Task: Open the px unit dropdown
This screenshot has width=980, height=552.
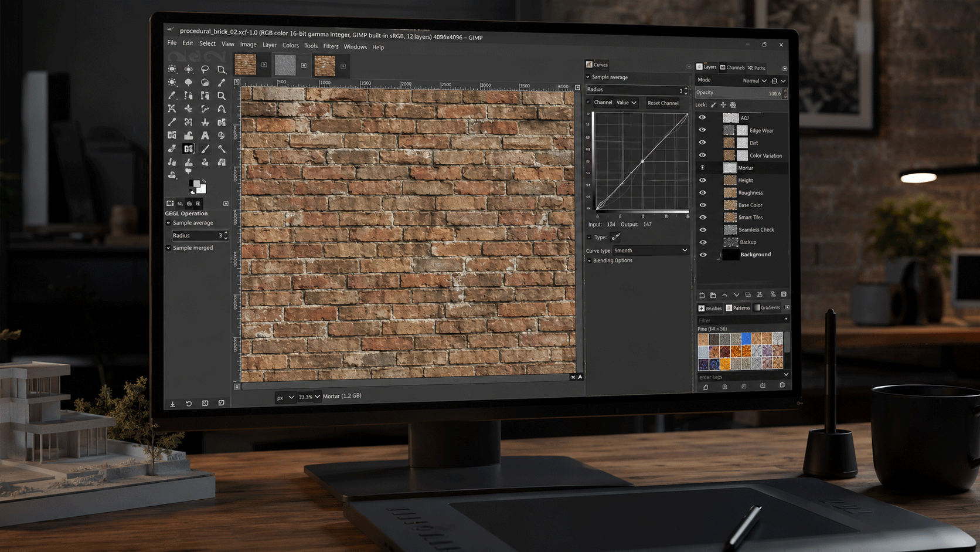Action: (284, 397)
